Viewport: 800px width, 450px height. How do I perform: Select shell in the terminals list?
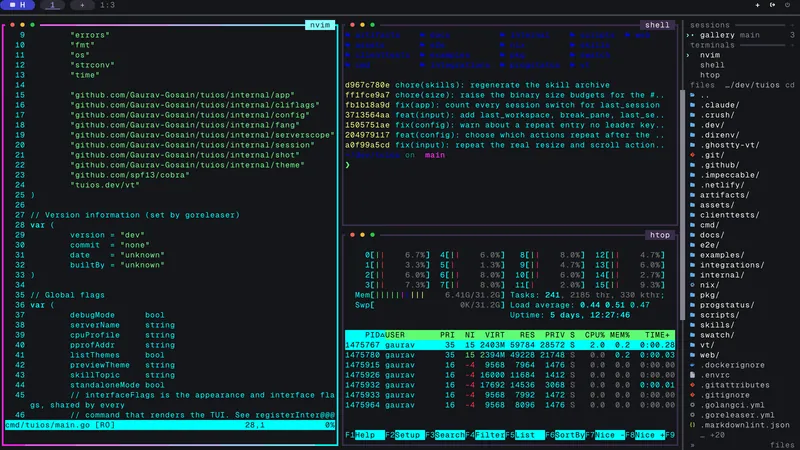click(x=712, y=65)
